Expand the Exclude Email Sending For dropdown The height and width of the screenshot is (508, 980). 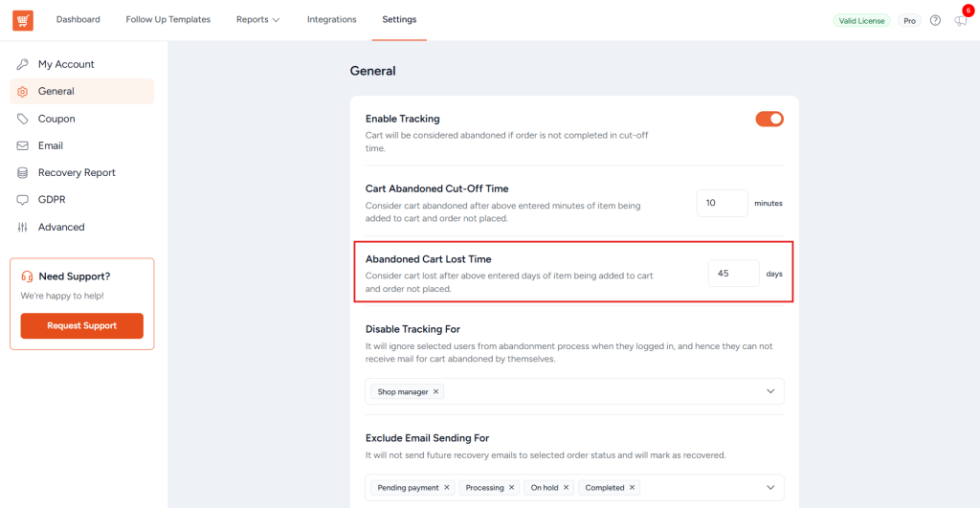click(x=771, y=488)
